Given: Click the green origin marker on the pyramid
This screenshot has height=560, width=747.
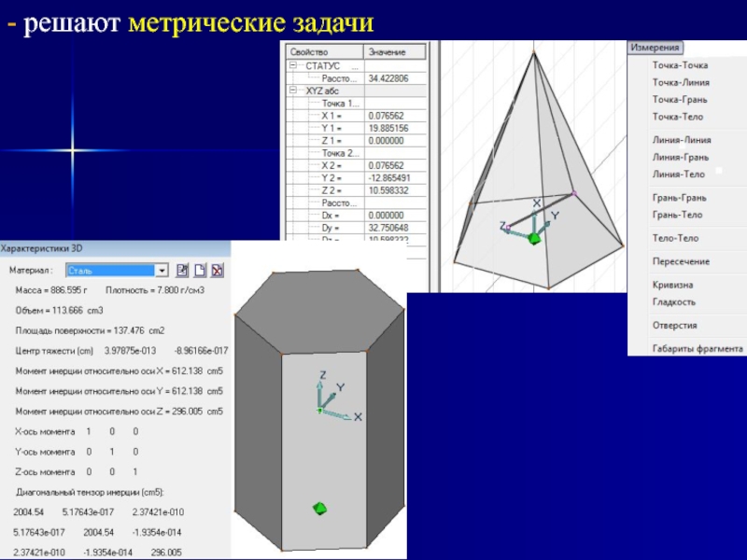Looking at the screenshot, I should 534,239.
